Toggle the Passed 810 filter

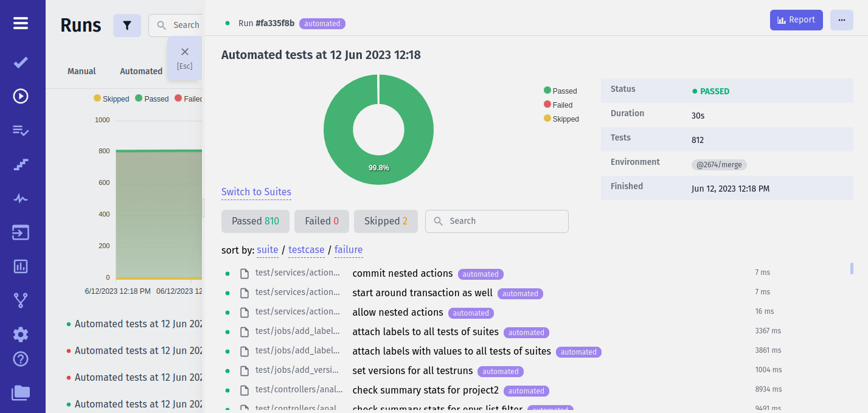[x=255, y=221]
